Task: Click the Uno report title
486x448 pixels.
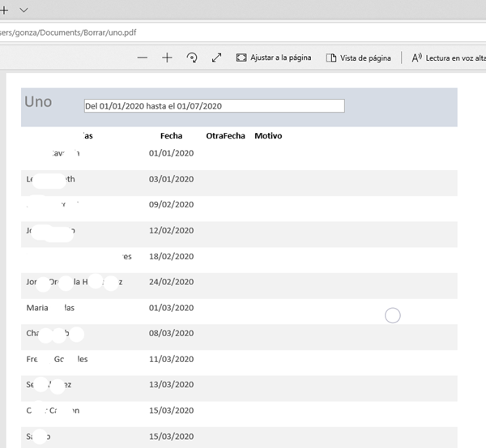Action: (x=38, y=102)
